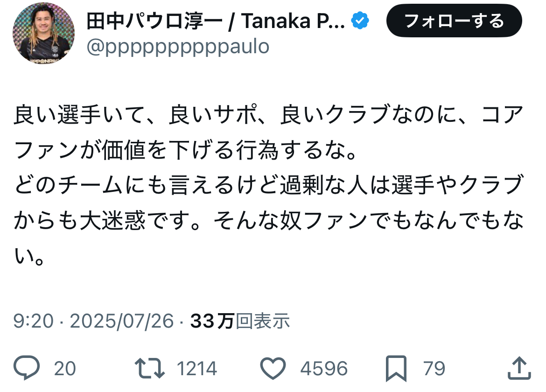Click the blue verified badge

pyautogui.click(x=360, y=21)
